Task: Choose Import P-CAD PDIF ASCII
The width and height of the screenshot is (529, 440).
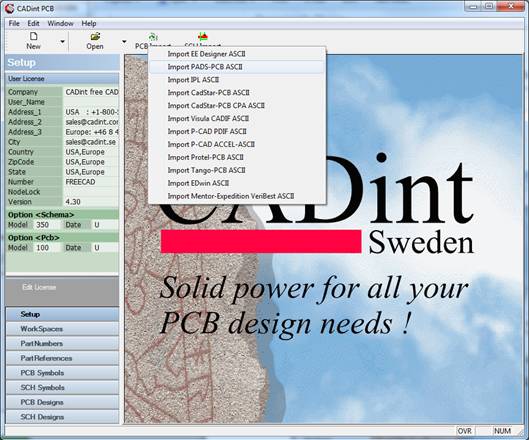Action: 237,131
